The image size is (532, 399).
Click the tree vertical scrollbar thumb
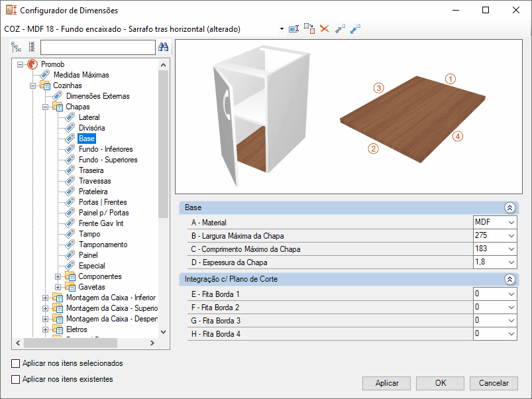pos(164,142)
